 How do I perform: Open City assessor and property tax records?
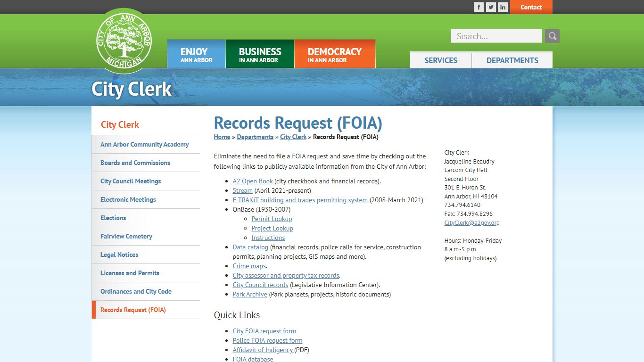coord(286,275)
